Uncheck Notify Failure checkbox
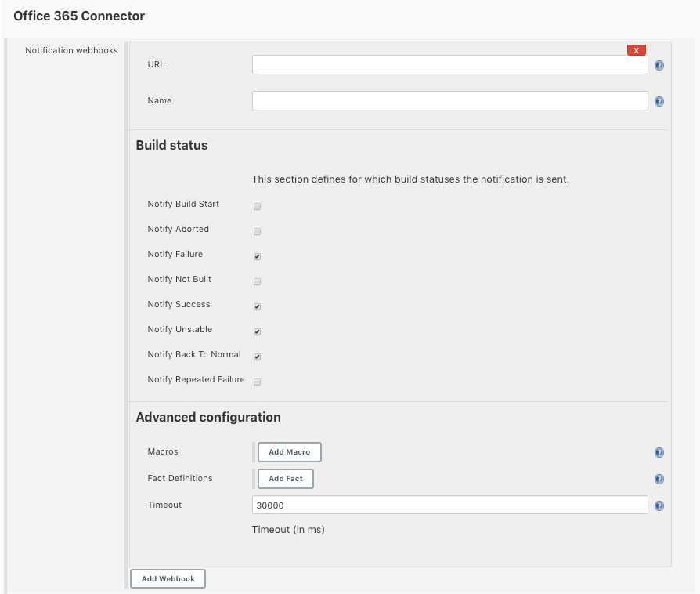The image size is (700, 594). [x=257, y=256]
